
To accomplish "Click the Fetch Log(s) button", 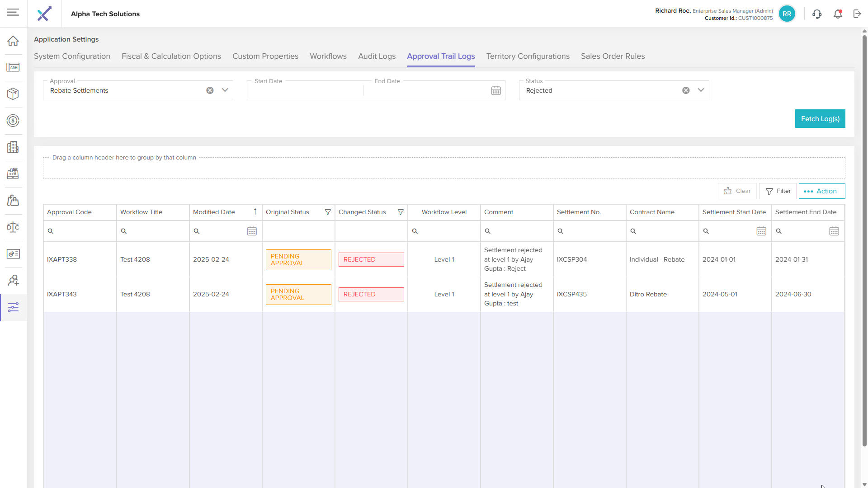I will pos(820,119).
